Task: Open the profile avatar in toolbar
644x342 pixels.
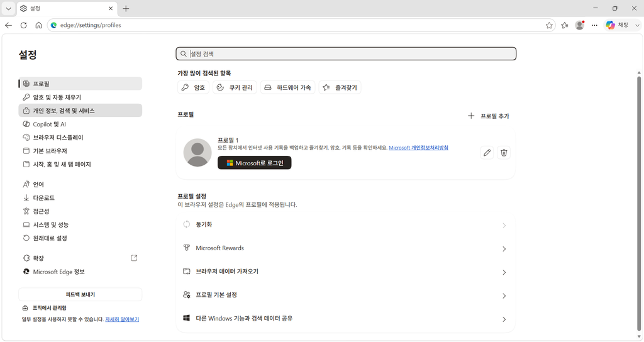Action: tap(580, 25)
